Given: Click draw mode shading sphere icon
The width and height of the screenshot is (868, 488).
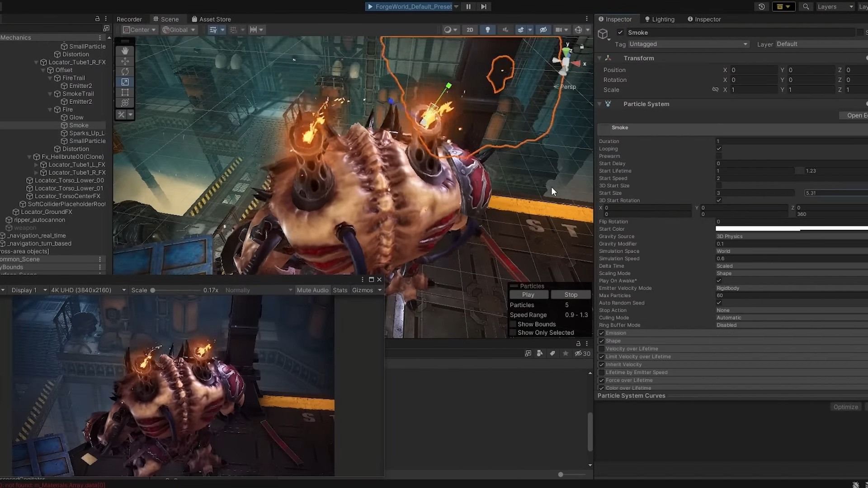Looking at the screenshot, I should 448,30.
